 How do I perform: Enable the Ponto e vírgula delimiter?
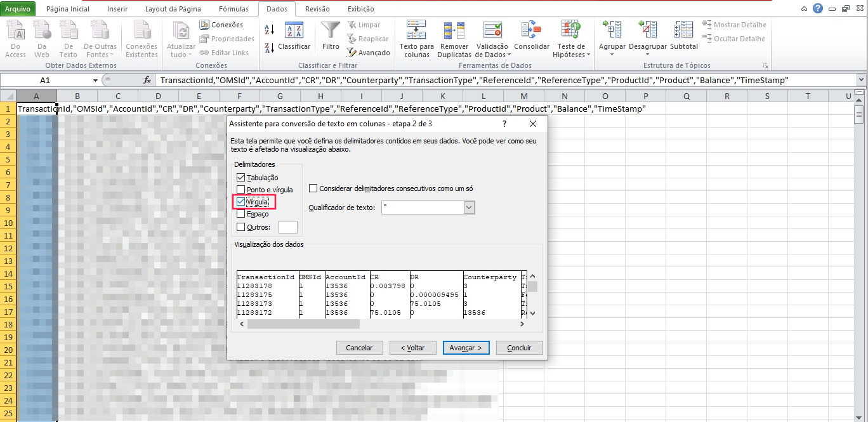point(241,189)
